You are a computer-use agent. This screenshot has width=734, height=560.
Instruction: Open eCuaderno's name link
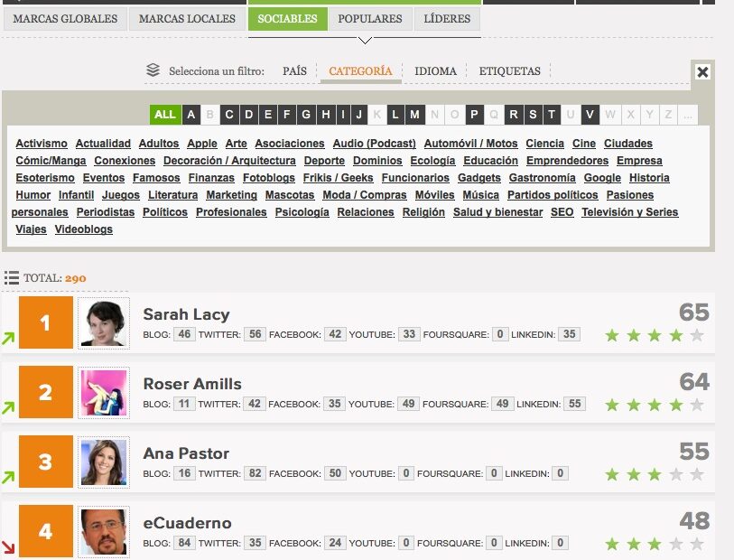coord(187,523)
